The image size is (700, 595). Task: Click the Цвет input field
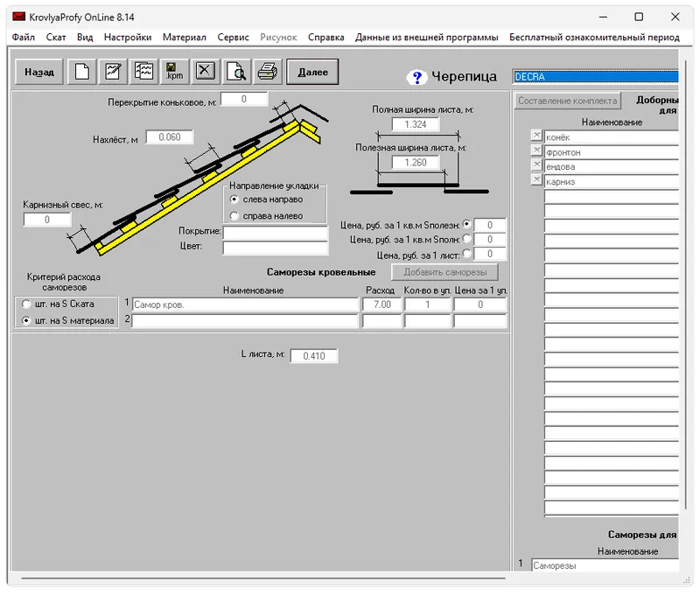pyautogui.click(x=276, y=248)
